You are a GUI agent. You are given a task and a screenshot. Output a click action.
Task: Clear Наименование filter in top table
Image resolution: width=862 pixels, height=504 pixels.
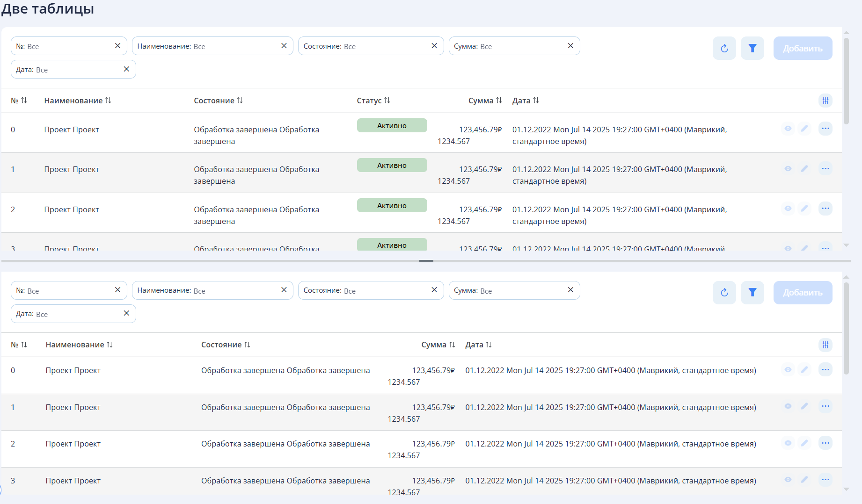click(x=284, y=46)
